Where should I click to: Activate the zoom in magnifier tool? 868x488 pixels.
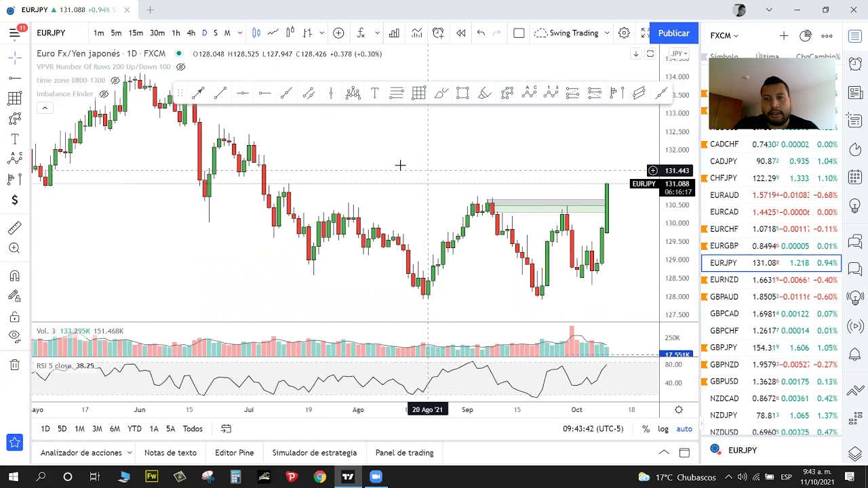click(x=14, y=248)
